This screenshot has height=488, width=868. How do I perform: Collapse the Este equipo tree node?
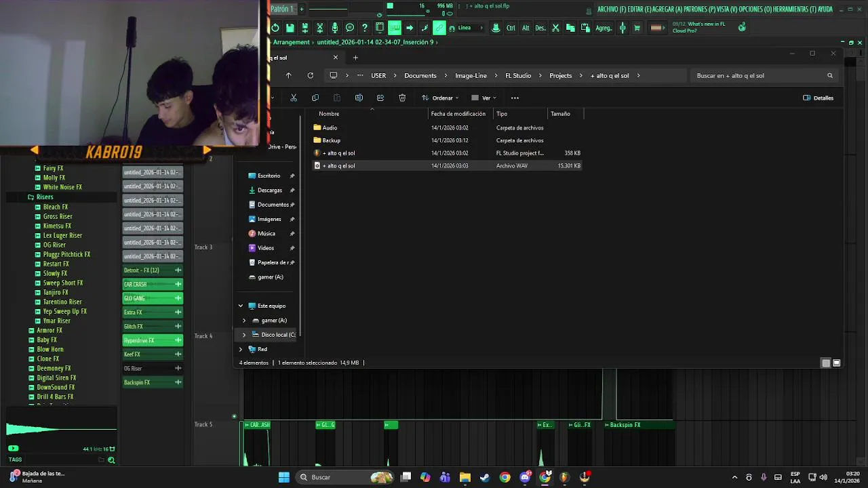click(240, 306)
